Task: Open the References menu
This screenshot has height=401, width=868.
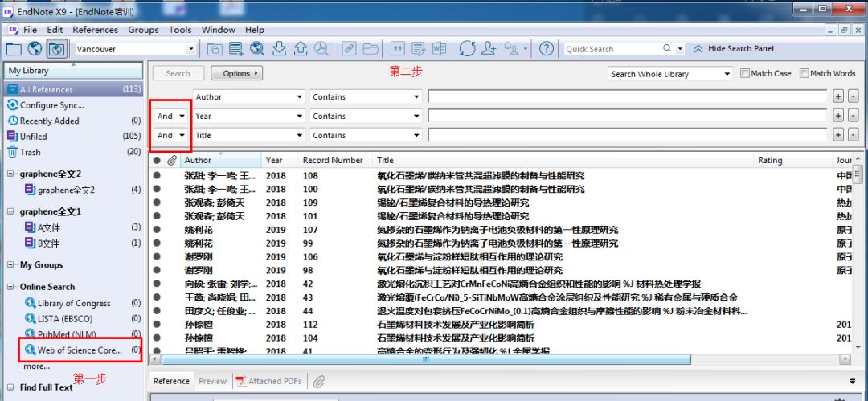Action: pyautogui.click(x=95, y=30)
